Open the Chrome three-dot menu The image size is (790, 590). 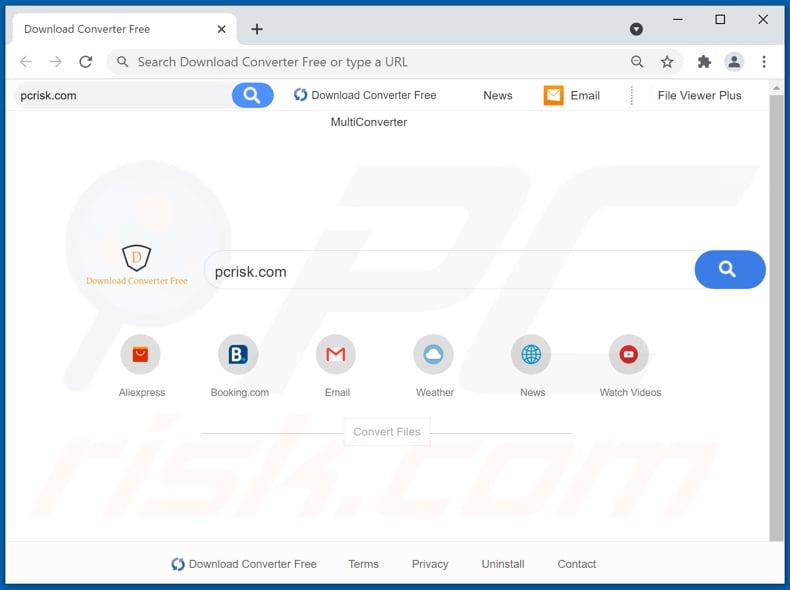764,61
